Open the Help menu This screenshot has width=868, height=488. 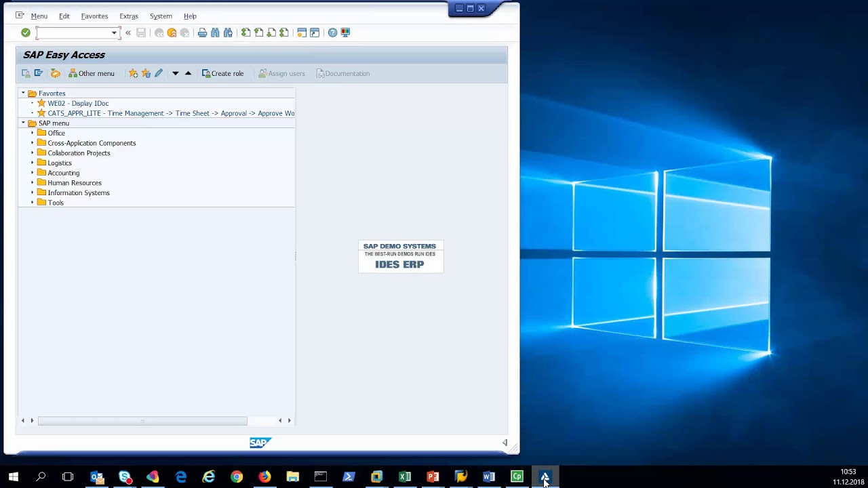(190, 16)
